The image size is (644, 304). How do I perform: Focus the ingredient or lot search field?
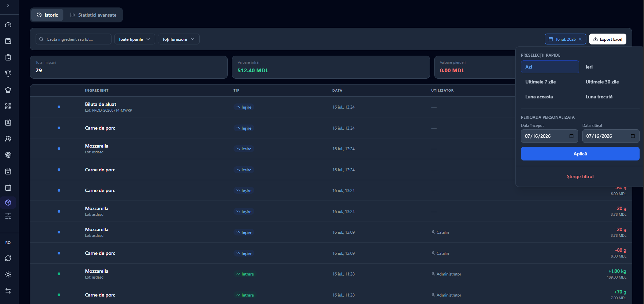[x=74, y=39]
